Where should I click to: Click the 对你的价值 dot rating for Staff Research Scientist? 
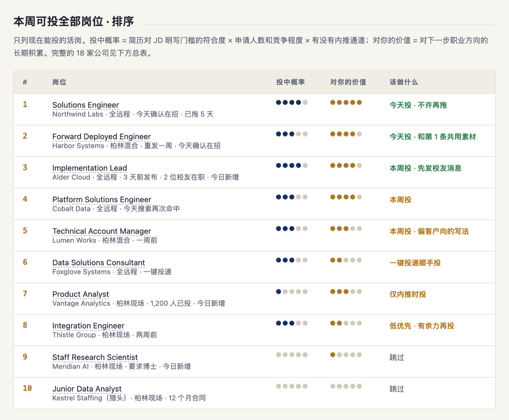pyautogui.click(x=346, y=355)
